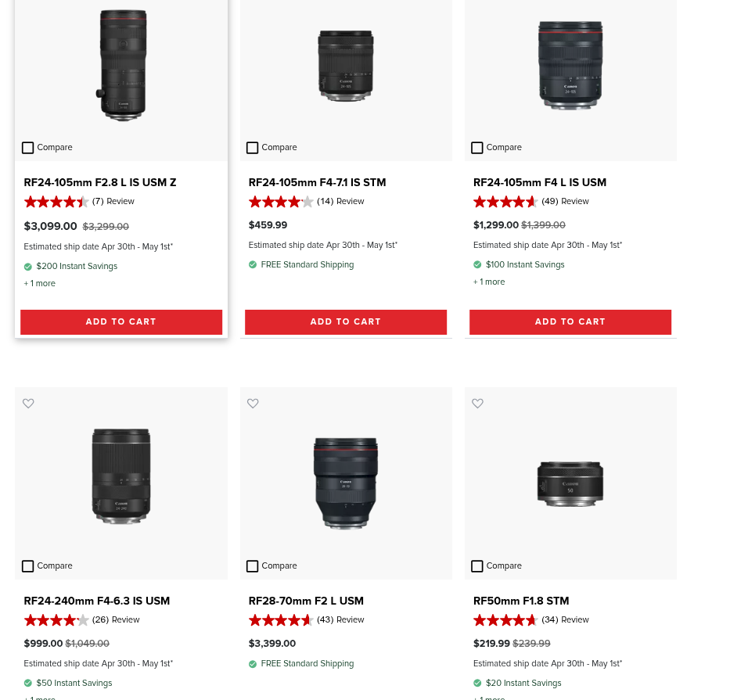Add RF50mm F1.8 STM to wishlist heart
This screenshot has width=748, height=700.
click(477, 404)
